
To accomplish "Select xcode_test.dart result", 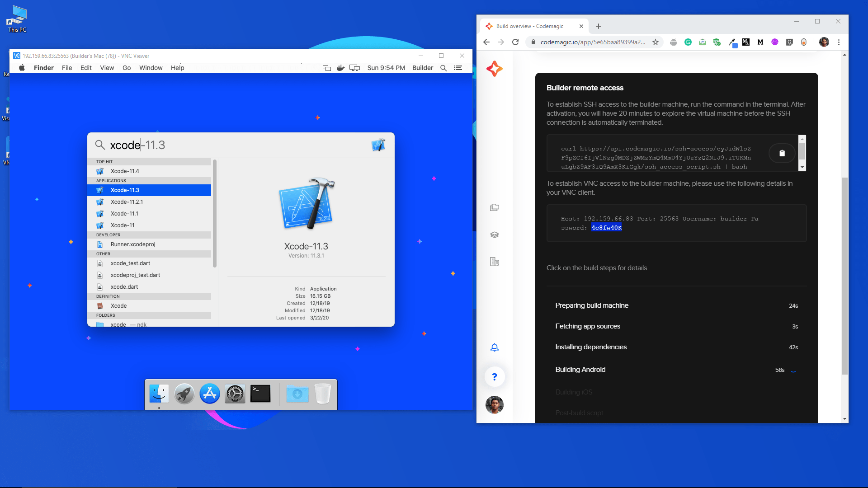I will point(149,263).
